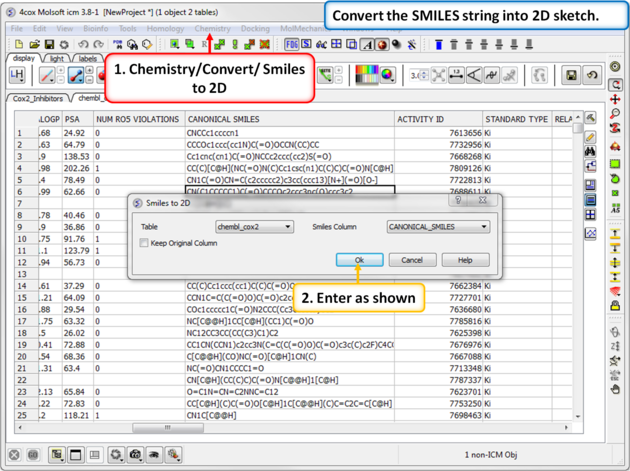Screen dimensions: 630x471
Task: Switch to the Cox2_Inhibitors table tab
Action: (39, 99)
